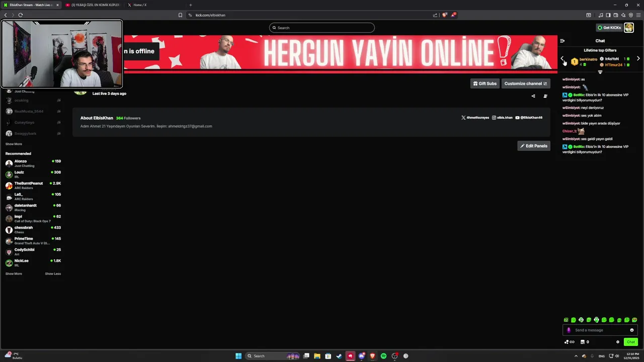Open the @ElbisKhan46 YouTube link
The height and width of the screenshot is (362, 644).
point(529,118)
